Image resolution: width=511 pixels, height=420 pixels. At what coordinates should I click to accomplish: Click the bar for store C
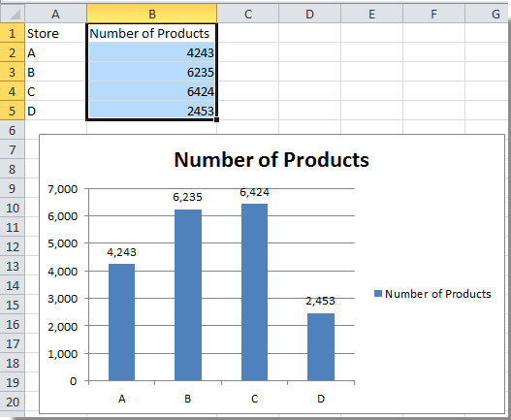tap(254, 292)
